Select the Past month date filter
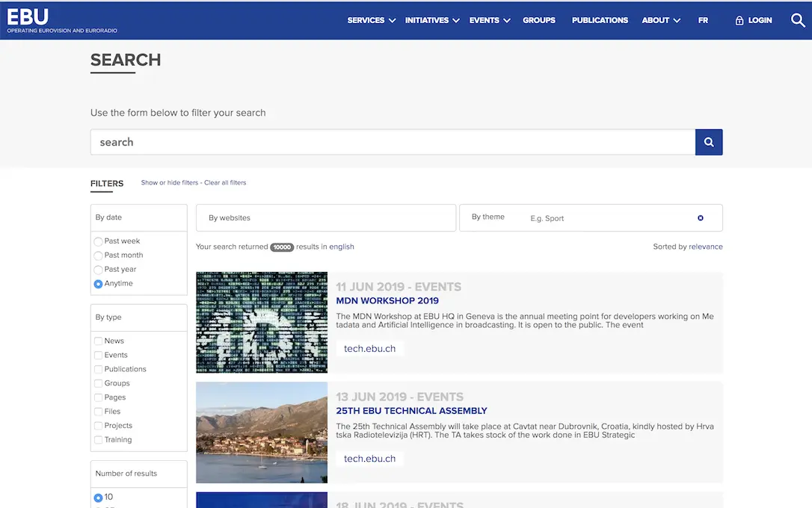Screen dimensions: 812x508 pos(98,255)
